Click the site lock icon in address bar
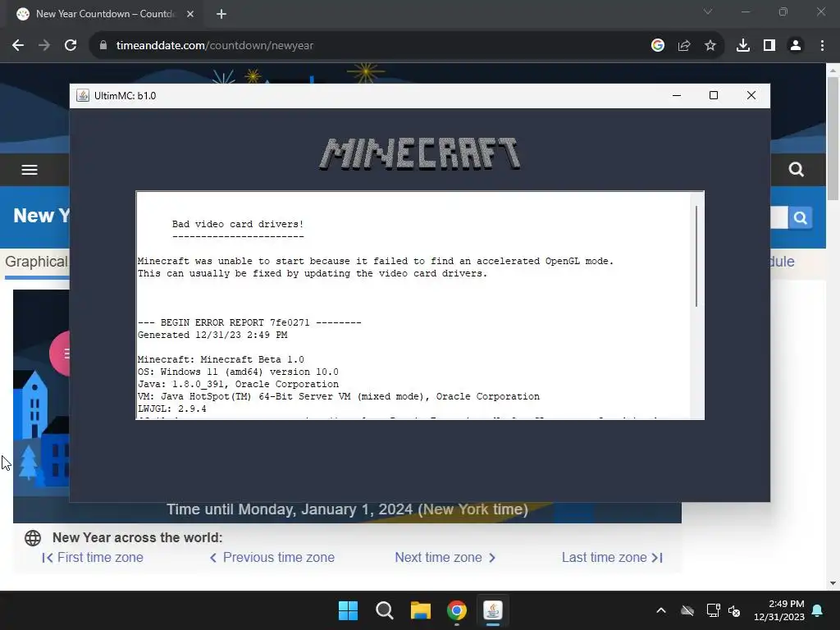This screenshot has height=630, width=840. point(103,46)
